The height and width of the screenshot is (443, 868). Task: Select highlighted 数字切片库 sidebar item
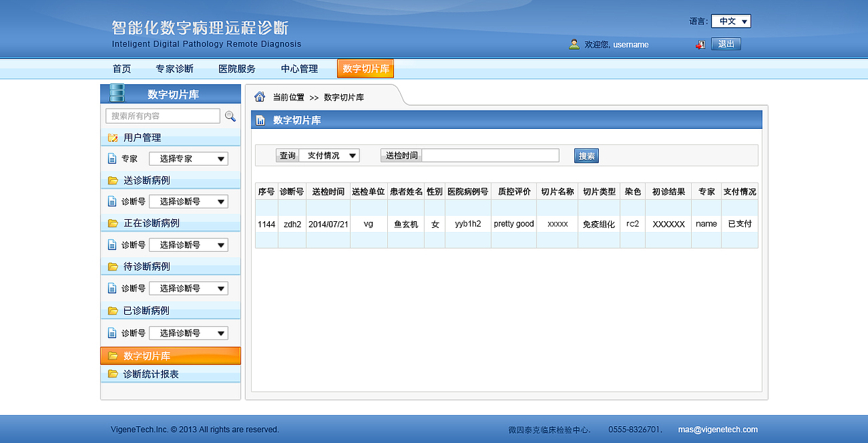(x=170, y=355)
